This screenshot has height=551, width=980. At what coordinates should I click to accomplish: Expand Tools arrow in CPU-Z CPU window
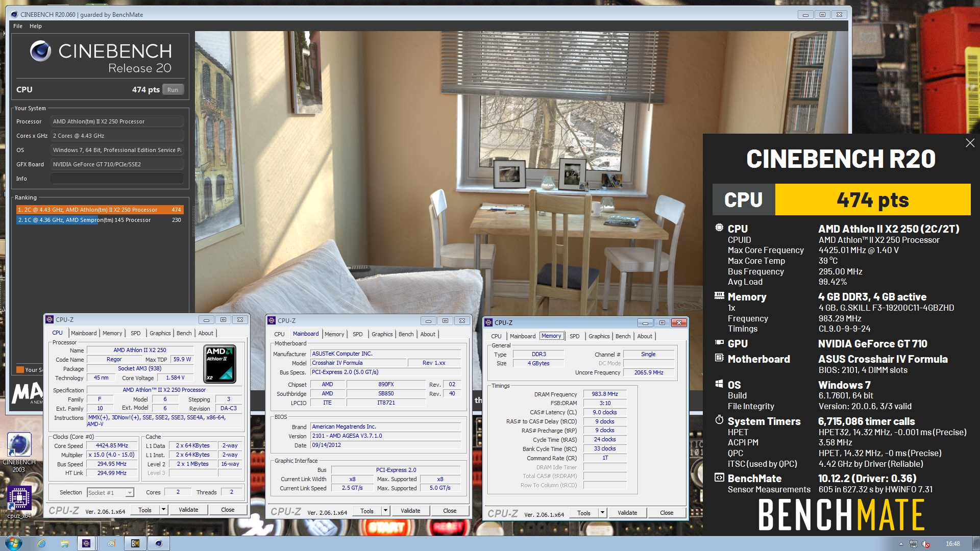[163, 510]
